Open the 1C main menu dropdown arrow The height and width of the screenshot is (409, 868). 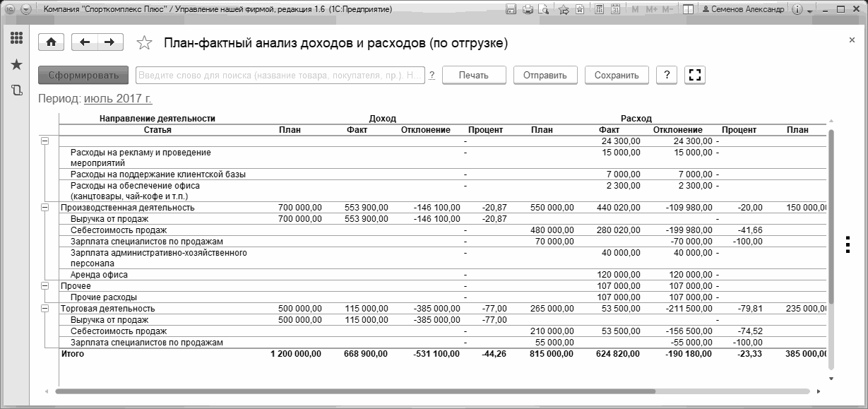point(26,10)
